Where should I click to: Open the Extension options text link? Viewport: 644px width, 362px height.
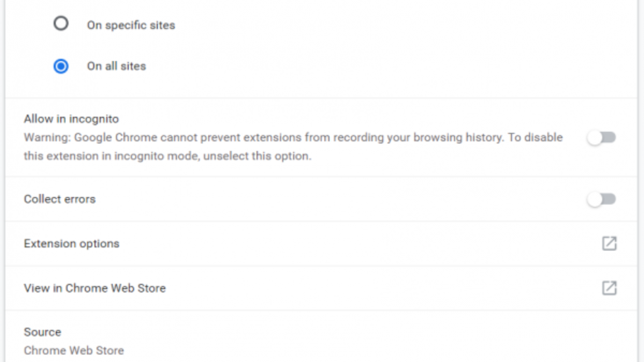click(x=71, y=243)
